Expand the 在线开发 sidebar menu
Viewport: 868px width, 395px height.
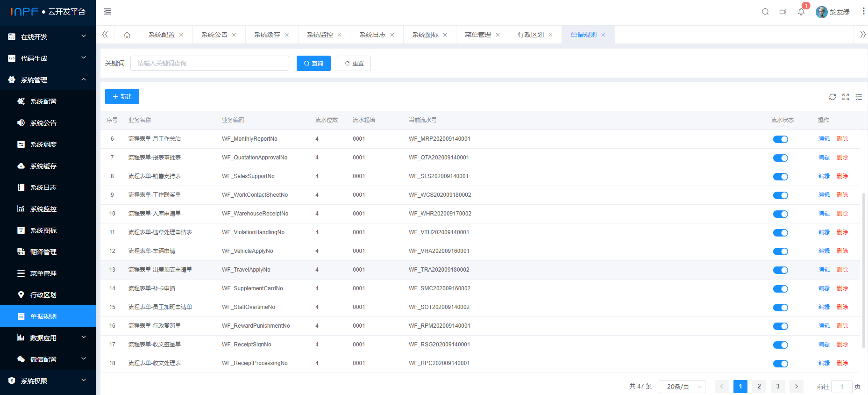coord(48,37)
